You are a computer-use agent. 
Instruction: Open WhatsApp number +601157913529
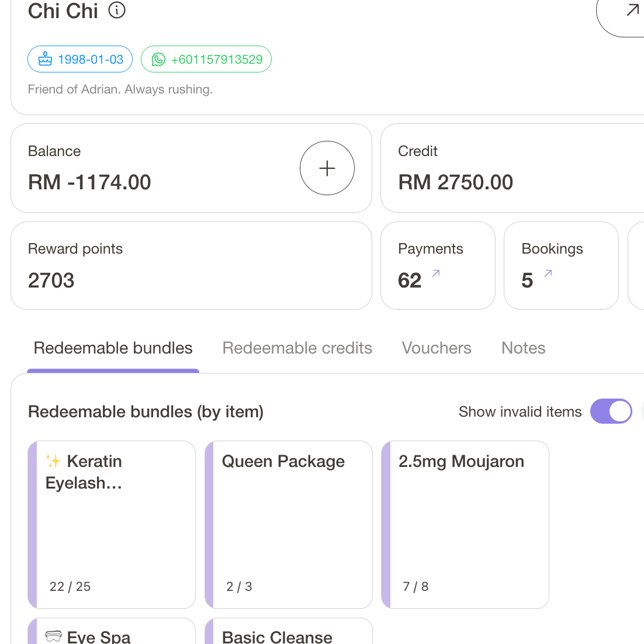(x=206, y=59)
